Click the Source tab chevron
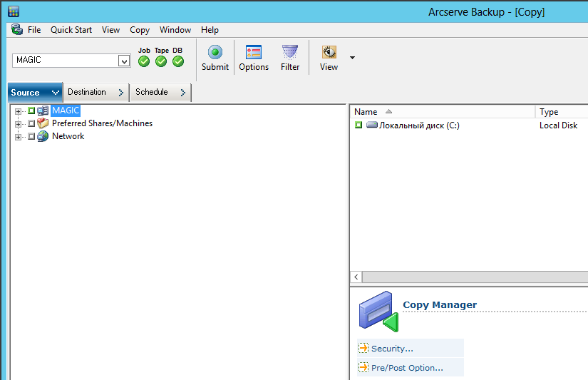This screenshot has width=588, height=380. click(55, 92)
